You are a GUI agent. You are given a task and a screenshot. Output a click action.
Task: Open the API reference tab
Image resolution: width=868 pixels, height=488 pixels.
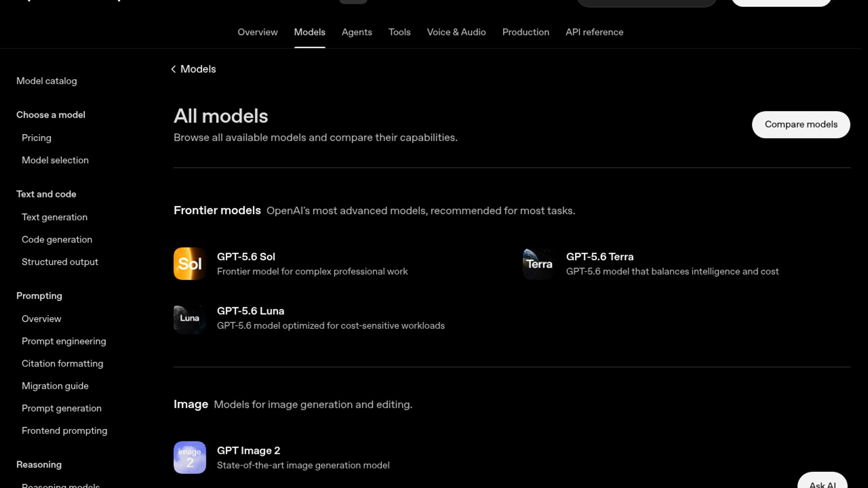(x=594, y=32)
